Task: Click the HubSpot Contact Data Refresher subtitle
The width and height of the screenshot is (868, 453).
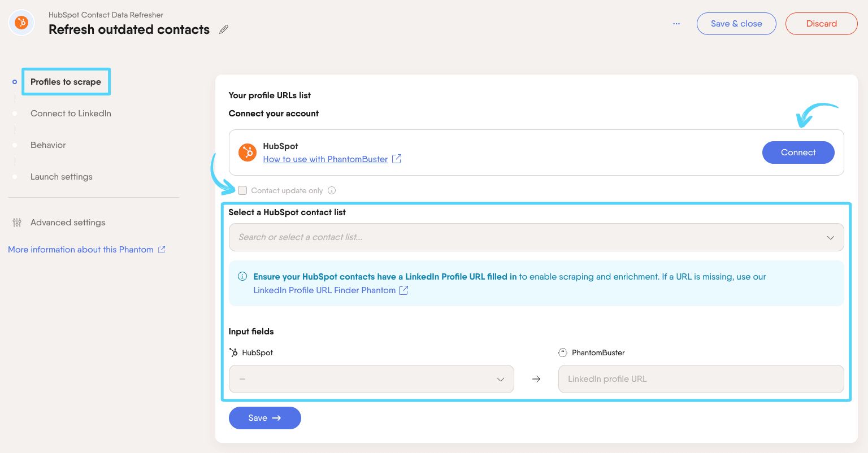Action: (106, 15)
